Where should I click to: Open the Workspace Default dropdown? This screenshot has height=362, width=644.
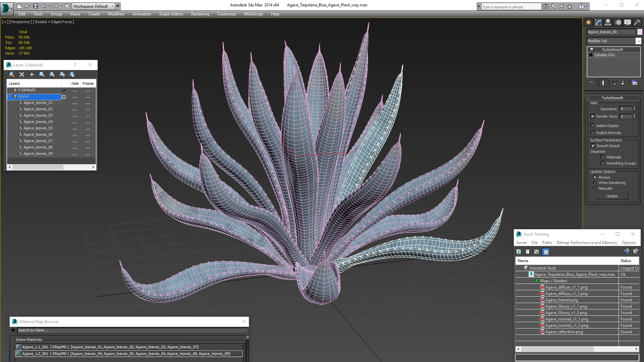click(x=94, y=6)
